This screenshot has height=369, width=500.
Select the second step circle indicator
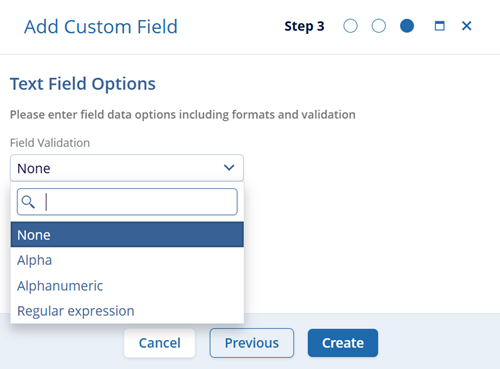pos(379,26)
